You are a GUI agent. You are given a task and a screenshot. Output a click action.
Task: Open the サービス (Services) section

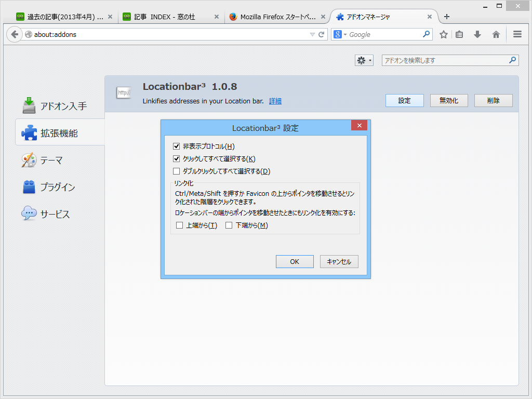point(52,214)
